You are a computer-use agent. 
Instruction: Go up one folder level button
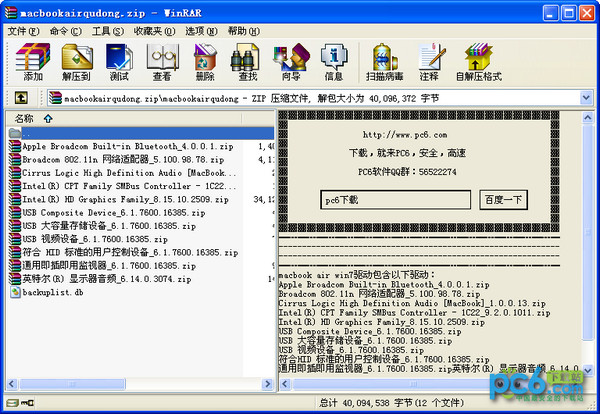point(20,98)
